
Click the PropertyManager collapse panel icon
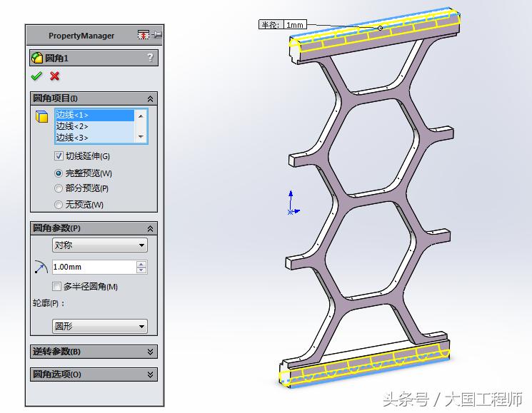pos(144,34)
